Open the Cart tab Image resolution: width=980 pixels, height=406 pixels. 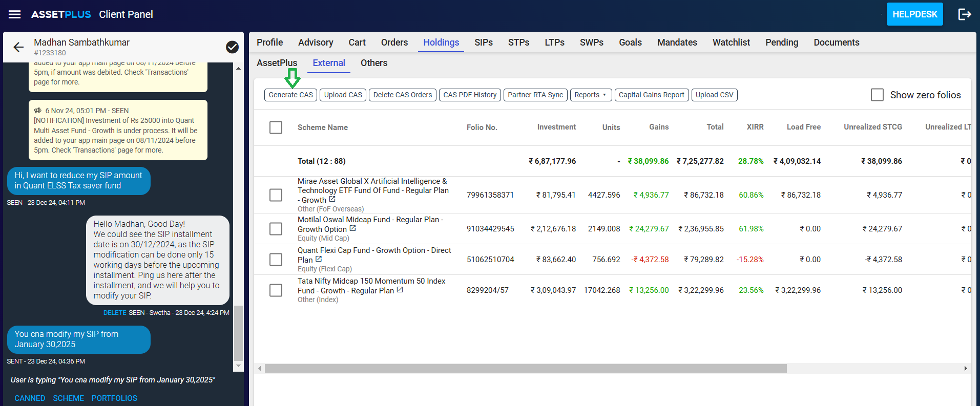[x=357, y=42]
